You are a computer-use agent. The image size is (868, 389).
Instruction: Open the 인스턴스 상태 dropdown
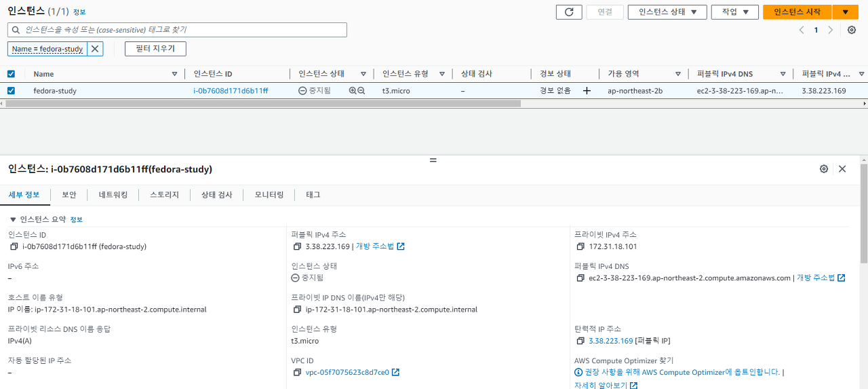667,12
